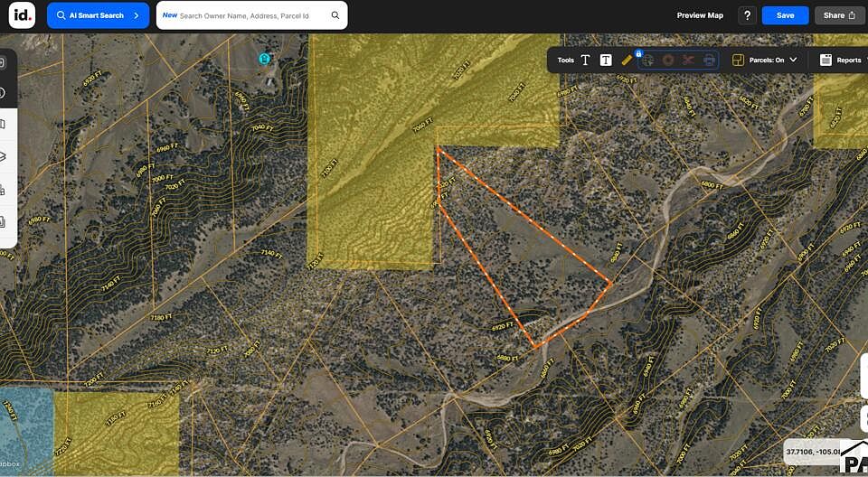Select the locked scissors cut tool

pyautogui.click(x=688, y=60)
